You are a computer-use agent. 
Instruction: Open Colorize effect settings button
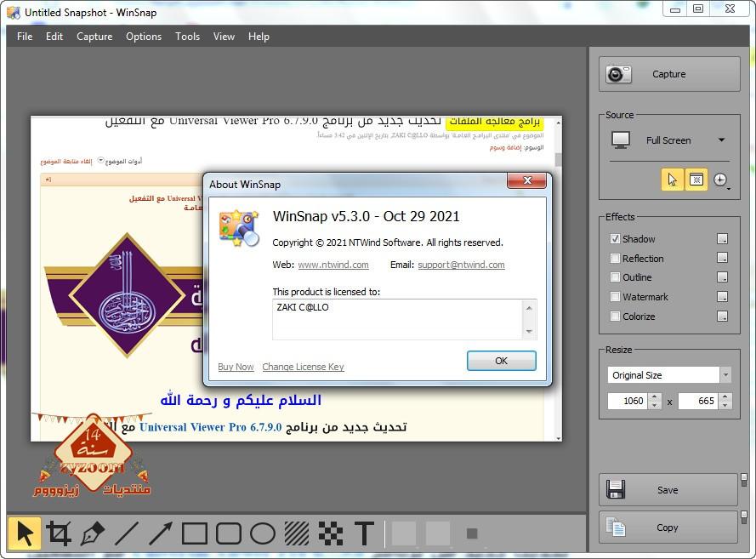coord(722,316)
